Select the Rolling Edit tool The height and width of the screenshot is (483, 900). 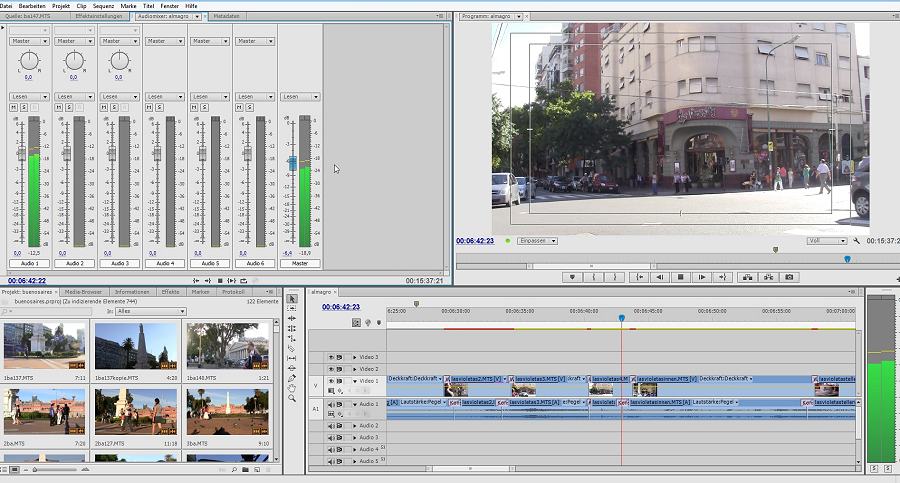point(292,329)
